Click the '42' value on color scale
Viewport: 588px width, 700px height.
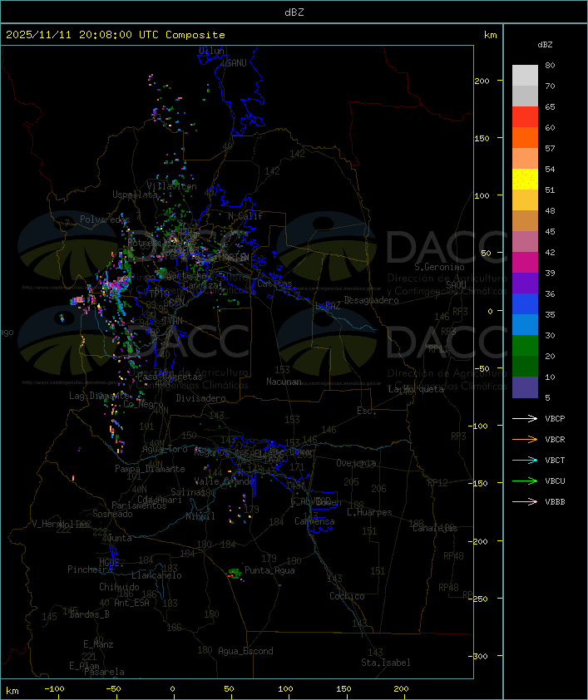(550, 253)
